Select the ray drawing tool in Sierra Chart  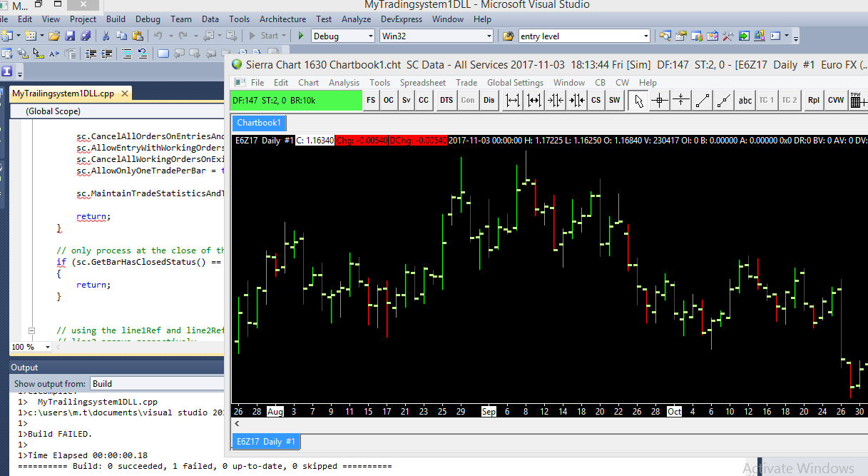pos(724,101)
